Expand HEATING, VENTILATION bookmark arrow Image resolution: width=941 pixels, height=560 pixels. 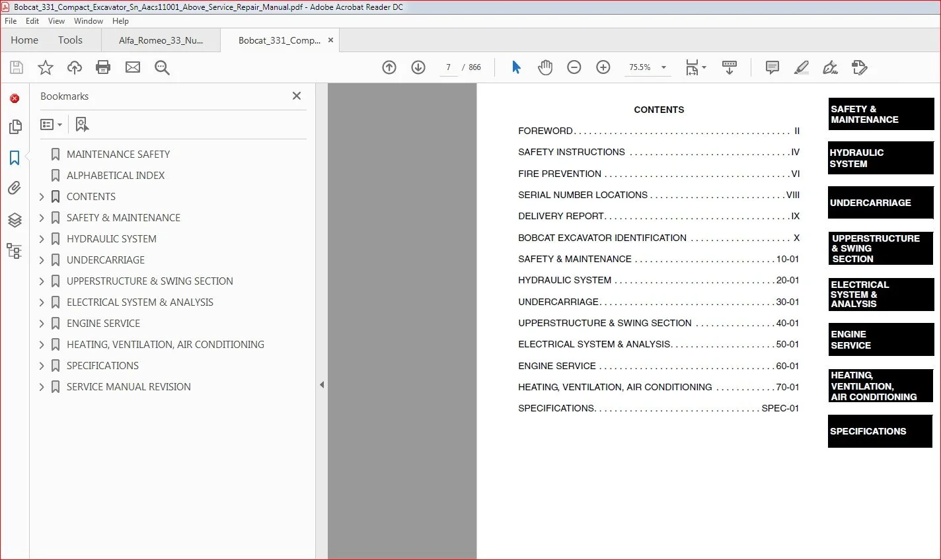(42, 345)
